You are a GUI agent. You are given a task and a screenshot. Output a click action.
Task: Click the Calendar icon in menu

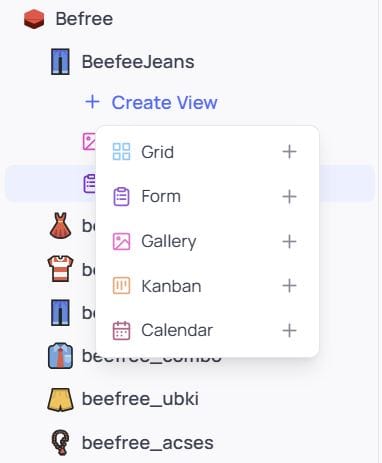tap(121, 330)
